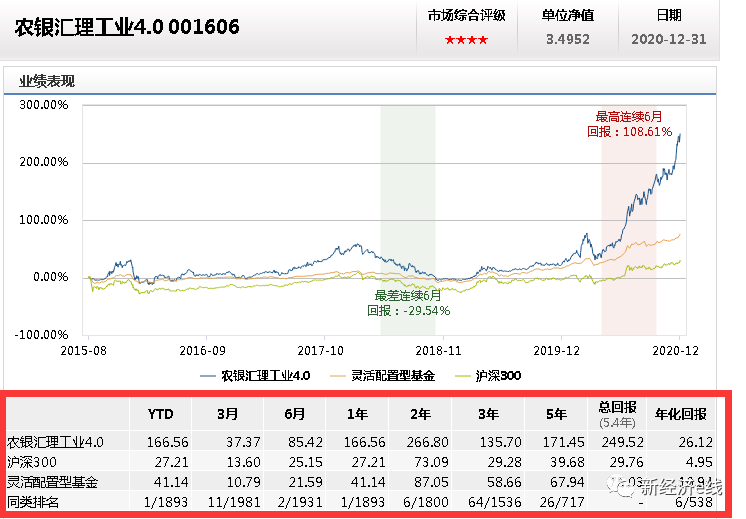Screen dimensions: 746x519
Task: Click the 300.00% y-axis label
Action: click(x=44, y=105)
